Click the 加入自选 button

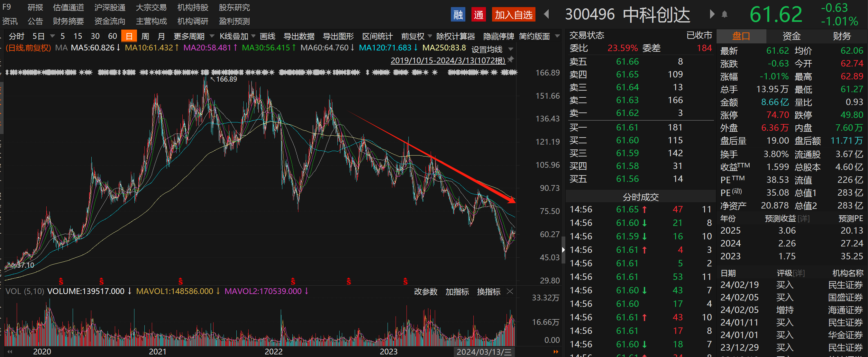click(514, 14)
